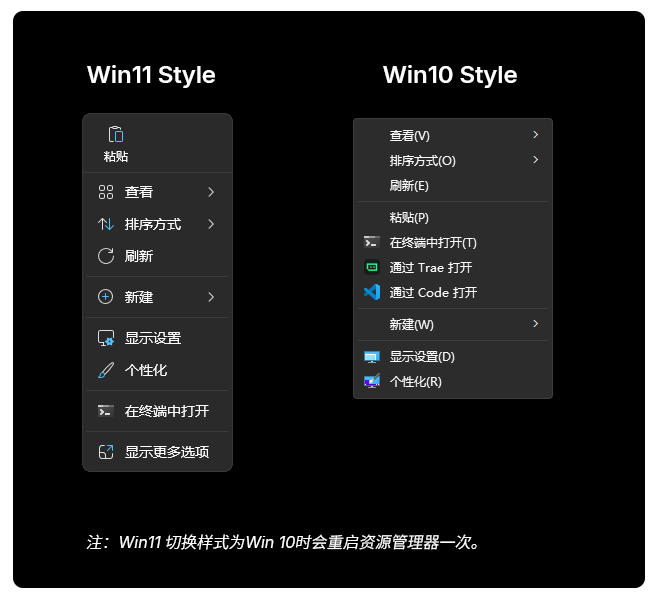
Task: Select 通过 Trae 打开 entry
Action: click(x=453, y=267)
